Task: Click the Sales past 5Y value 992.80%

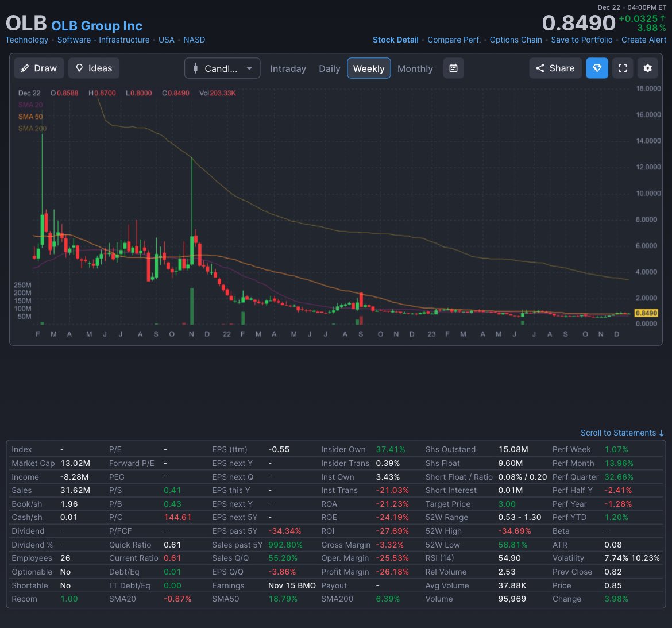Action: 285,545
